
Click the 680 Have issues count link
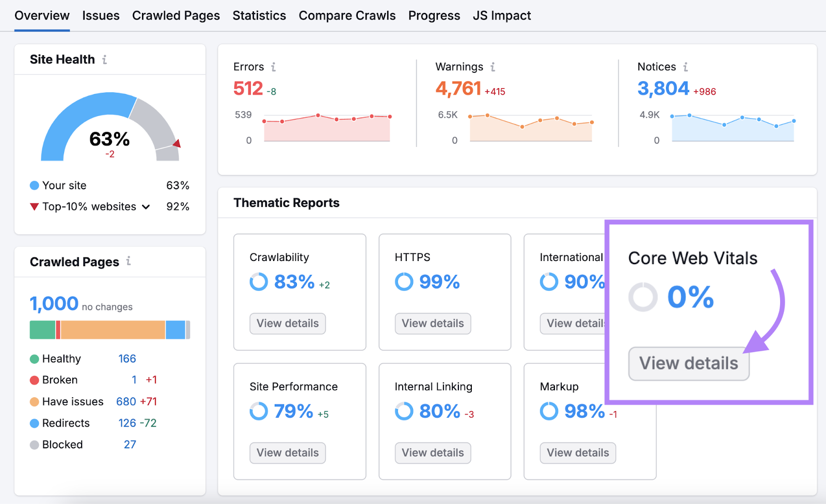125,401
